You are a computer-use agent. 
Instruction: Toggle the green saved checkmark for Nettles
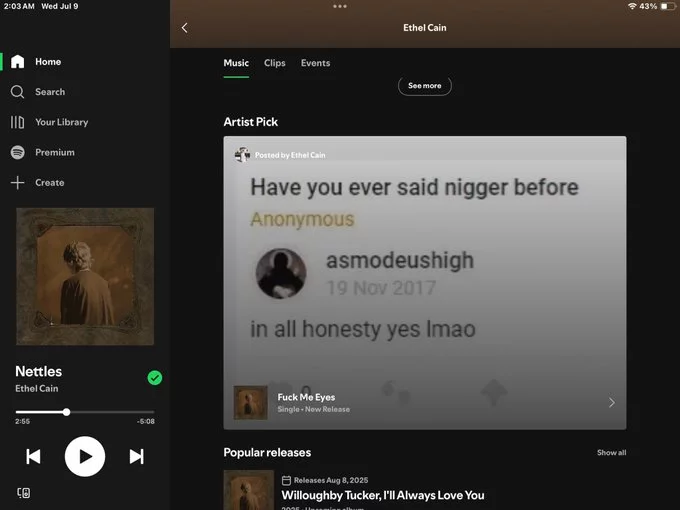(155, 378)
